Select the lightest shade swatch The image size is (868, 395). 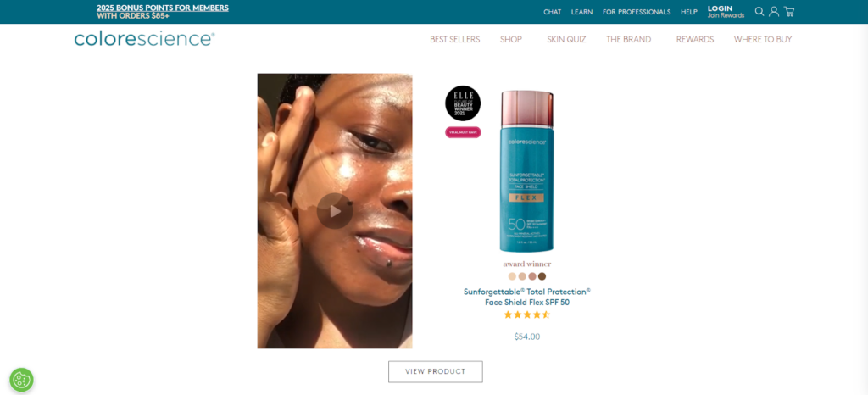512,276
